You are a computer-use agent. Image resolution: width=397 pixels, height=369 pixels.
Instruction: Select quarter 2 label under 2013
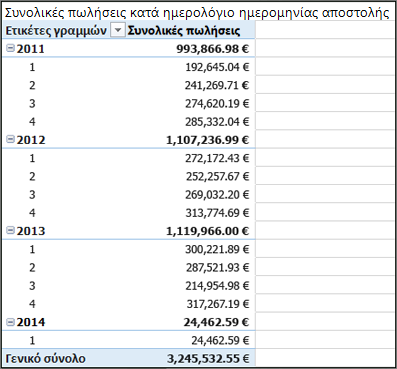point(32,267)
